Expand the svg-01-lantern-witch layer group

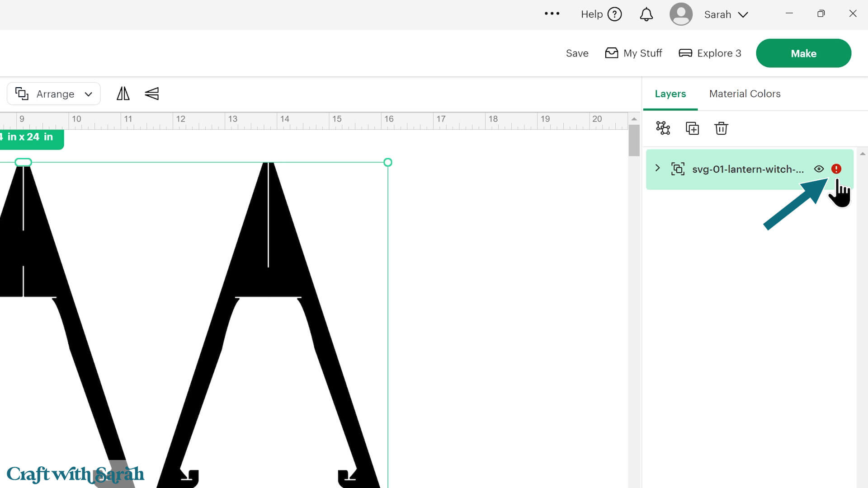[658, 168]
